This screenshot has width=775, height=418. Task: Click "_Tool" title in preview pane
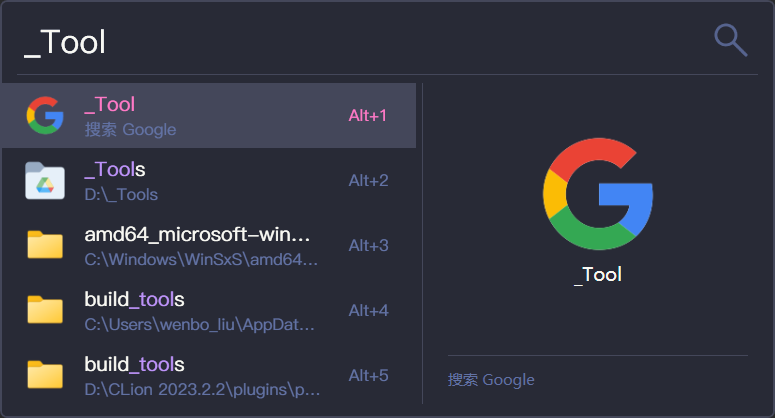pyautogui.click(x=598, y=275)
